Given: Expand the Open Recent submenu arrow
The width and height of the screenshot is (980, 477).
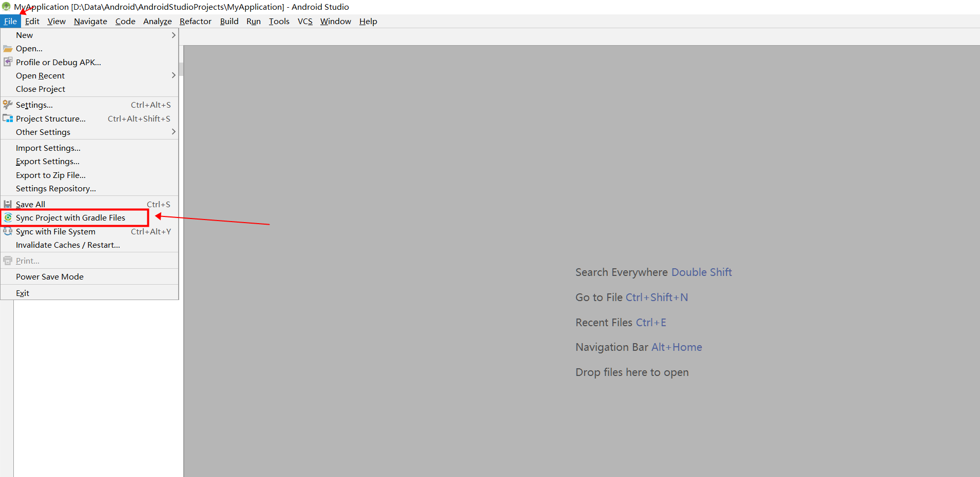Looking at the screenshot, I should pos(174,75).
